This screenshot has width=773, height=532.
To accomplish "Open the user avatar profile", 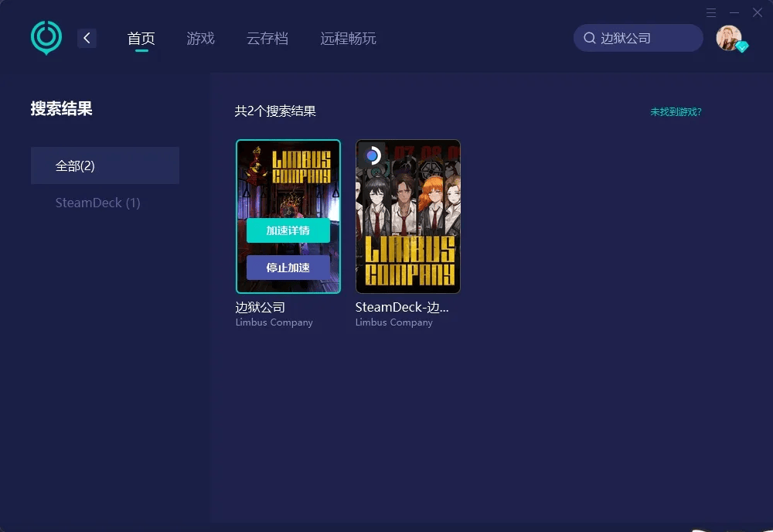I will pos(727,37).
